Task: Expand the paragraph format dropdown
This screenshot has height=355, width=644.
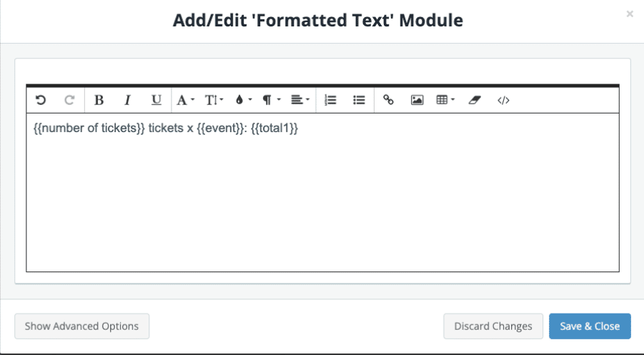Action: (271, 100)
